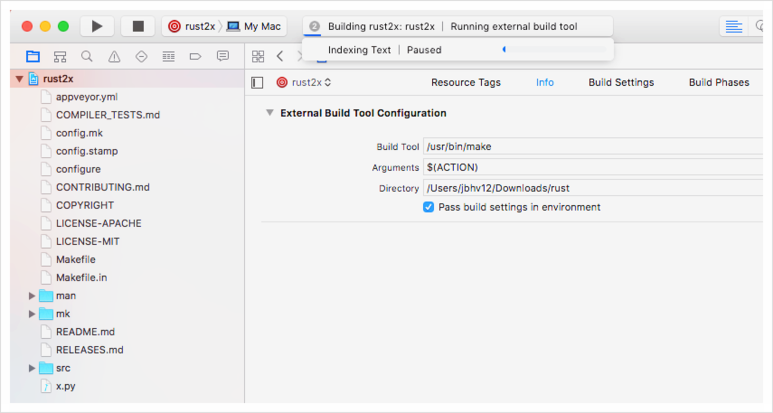Screen dimensions: 773x413
Task: Collapse External Build Tool Configuration section
Action: [270, 113]
